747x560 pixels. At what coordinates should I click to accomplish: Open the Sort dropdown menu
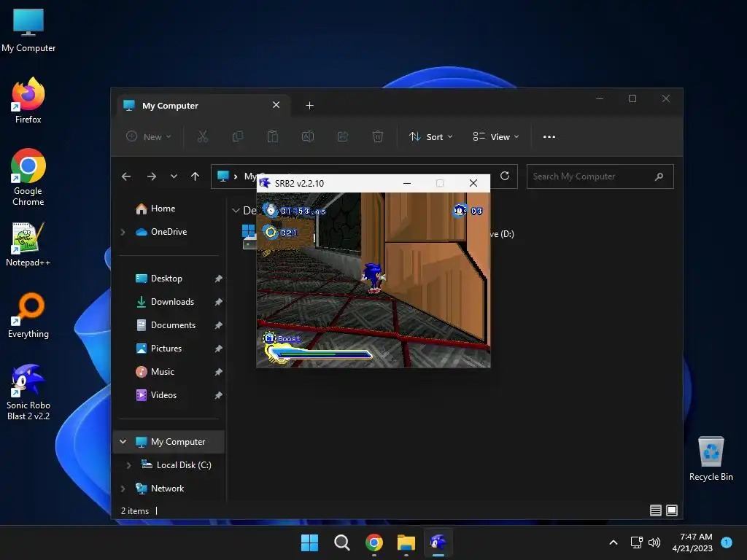pyautogui.click(x=430, y=136)
